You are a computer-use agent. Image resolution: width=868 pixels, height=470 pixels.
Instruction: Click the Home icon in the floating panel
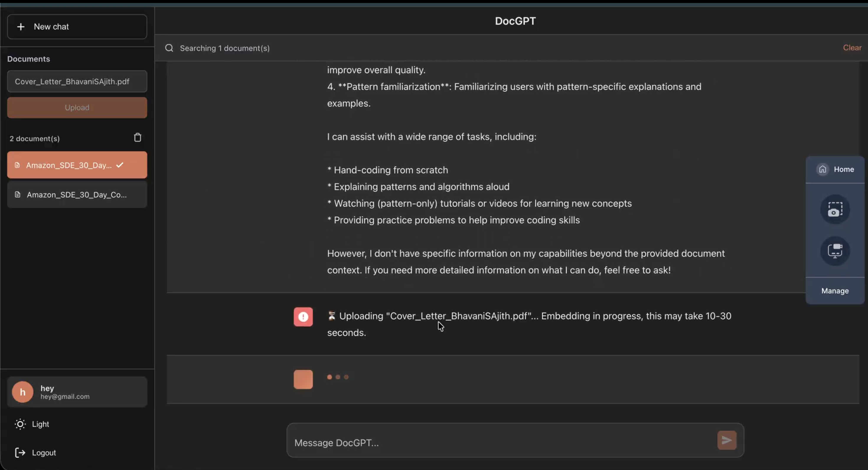[823, 169]
